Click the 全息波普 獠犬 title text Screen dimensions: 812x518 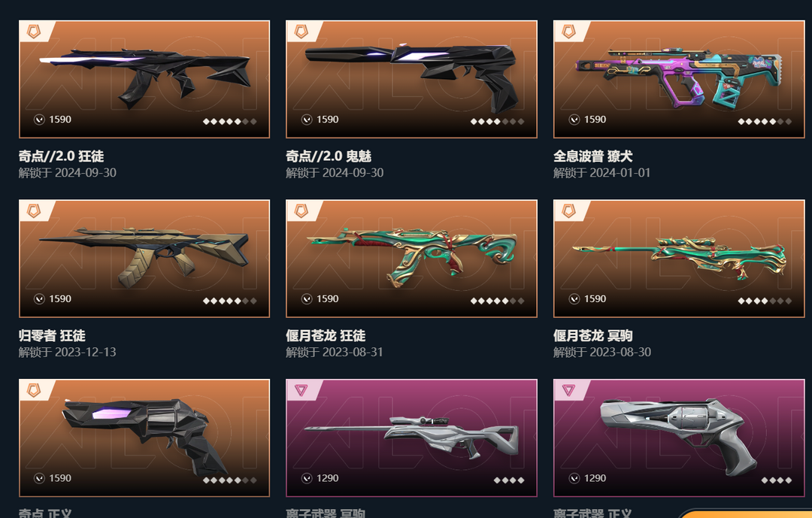click(x=592, y=156)
